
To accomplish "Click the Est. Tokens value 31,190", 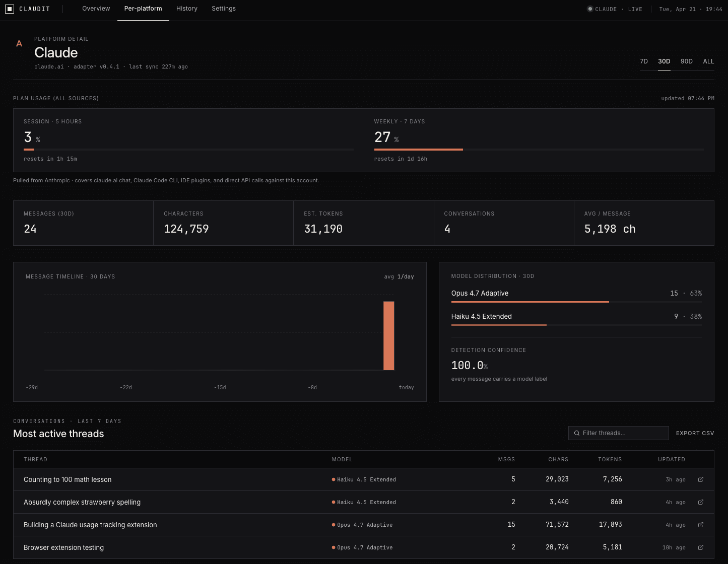I will 323,229.
